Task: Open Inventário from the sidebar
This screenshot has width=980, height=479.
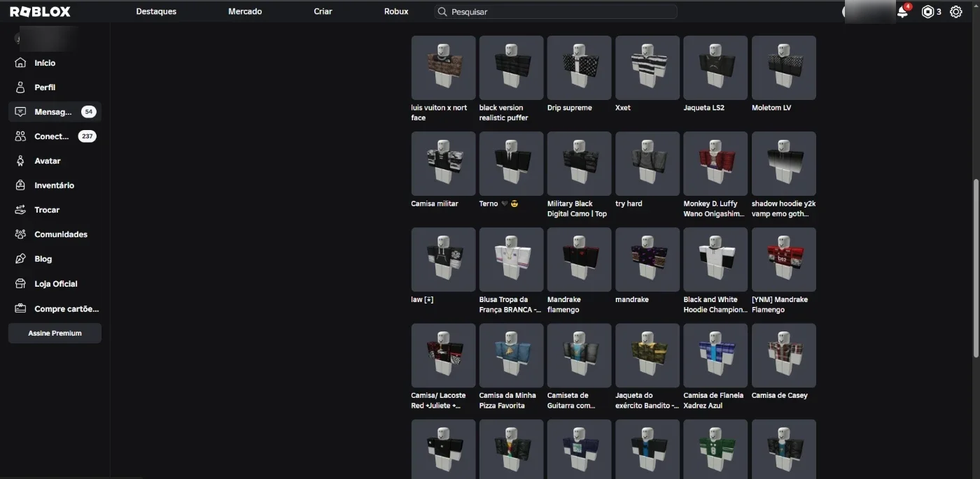Action: [x=54, y=185]
